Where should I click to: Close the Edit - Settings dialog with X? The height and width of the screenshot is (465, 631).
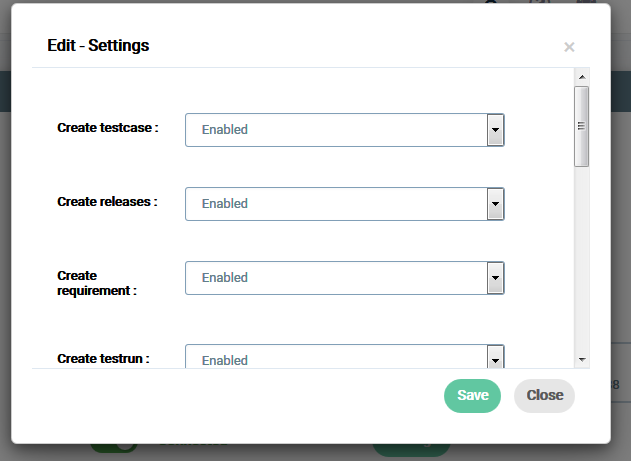(x=569, y=47)
